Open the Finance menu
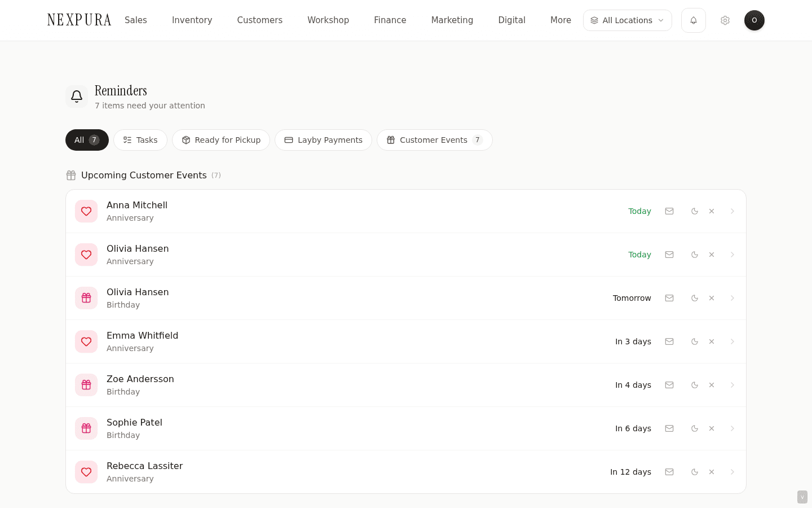Screen dimensions: 812x508 tap(390, 20)
